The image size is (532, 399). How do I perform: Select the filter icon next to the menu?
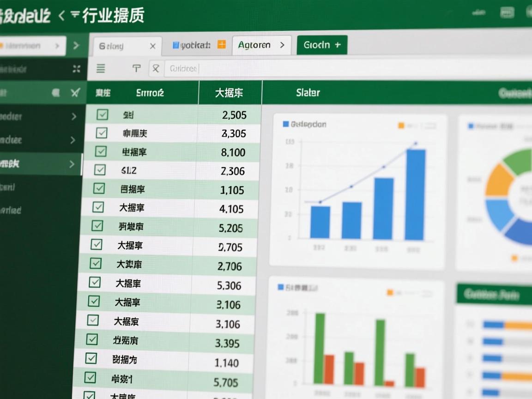click(136, 68)
